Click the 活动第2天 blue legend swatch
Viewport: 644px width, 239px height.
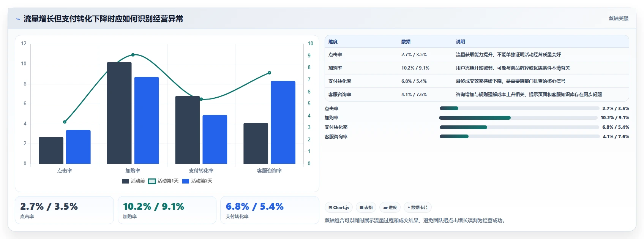pos(186,181)
